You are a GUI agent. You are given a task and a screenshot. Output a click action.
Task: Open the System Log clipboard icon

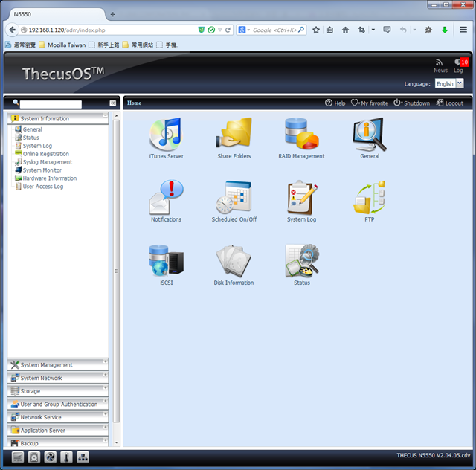tap(302, 197)
